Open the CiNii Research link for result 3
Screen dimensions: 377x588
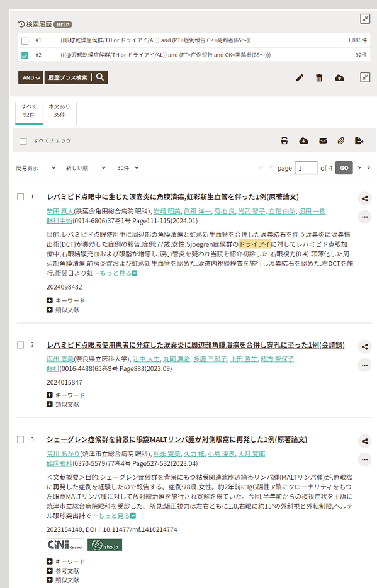tap(65, 545)
